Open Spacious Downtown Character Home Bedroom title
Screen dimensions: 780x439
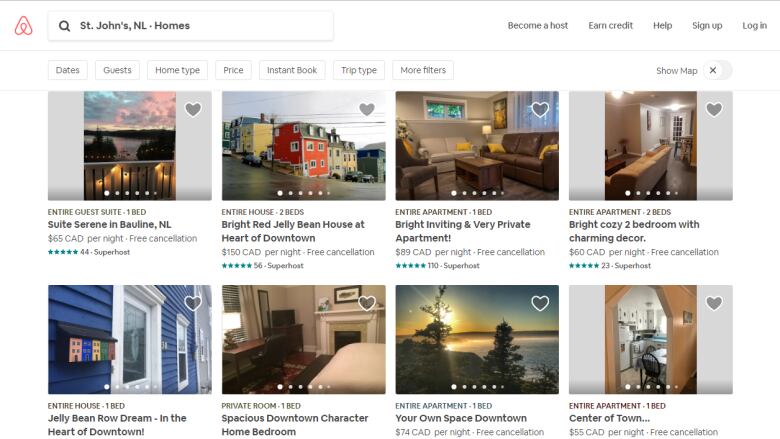tap(294, 425)
